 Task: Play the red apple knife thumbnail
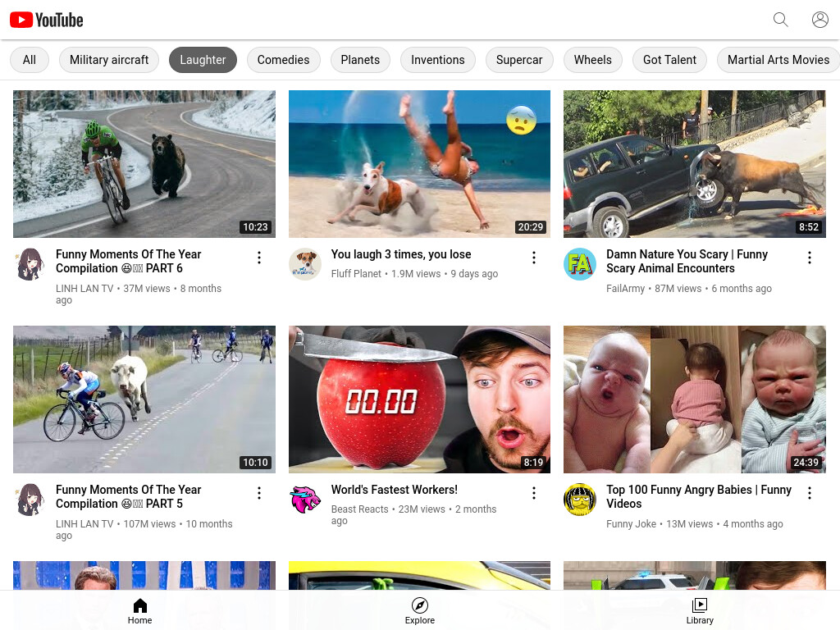(x=419, y=399)
